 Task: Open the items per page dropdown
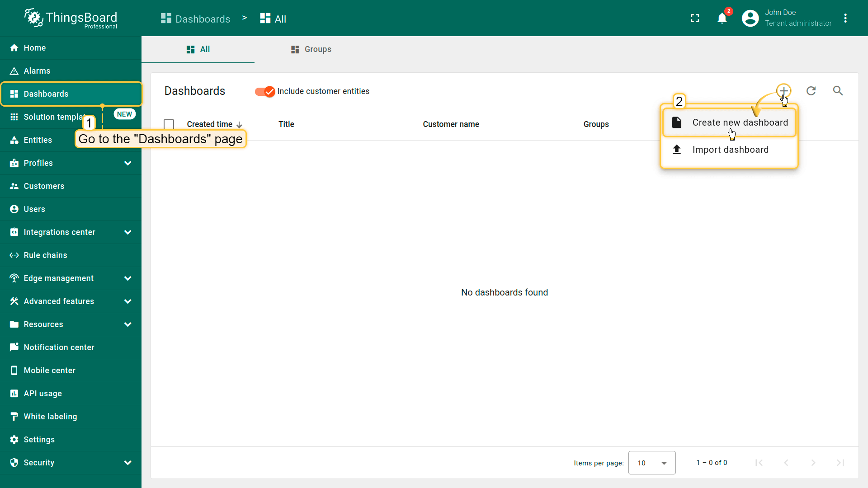tap(651, 463)
